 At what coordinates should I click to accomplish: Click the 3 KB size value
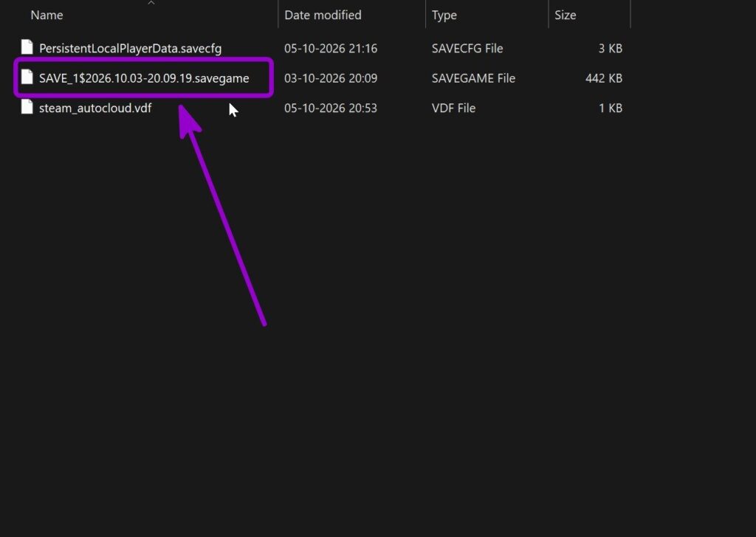[610, 48]
